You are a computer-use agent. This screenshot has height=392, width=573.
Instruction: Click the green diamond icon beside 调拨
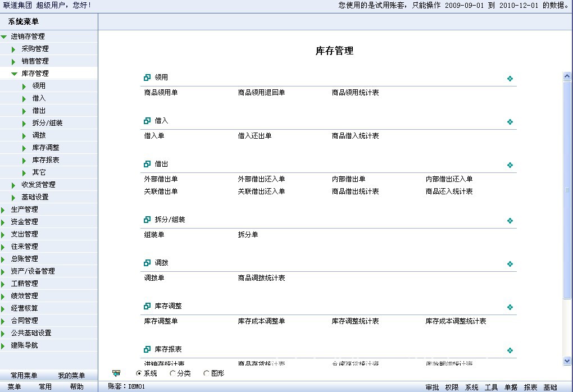pyautogui.click(x=510, y=263)
